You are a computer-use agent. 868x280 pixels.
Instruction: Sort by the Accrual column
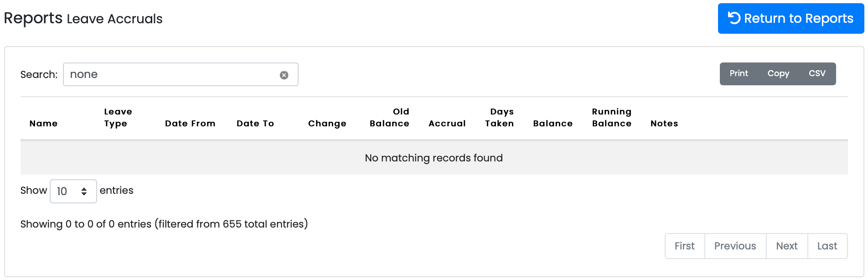click(447, 124)
